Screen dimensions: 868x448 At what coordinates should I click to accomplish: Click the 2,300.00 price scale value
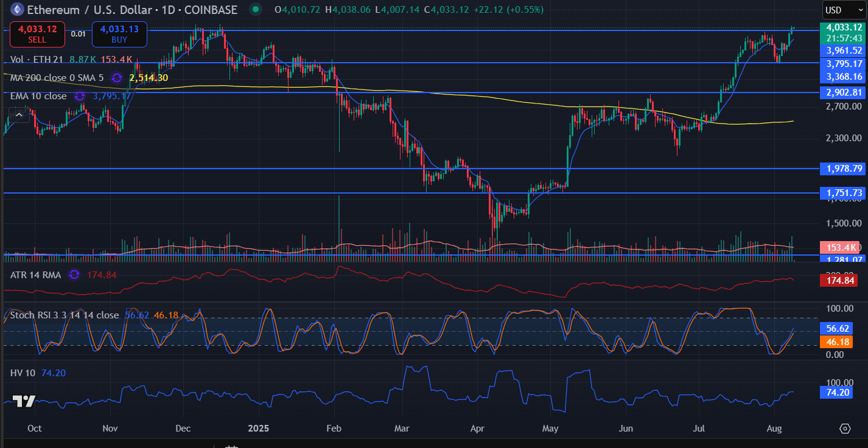(x=845, y=138)
